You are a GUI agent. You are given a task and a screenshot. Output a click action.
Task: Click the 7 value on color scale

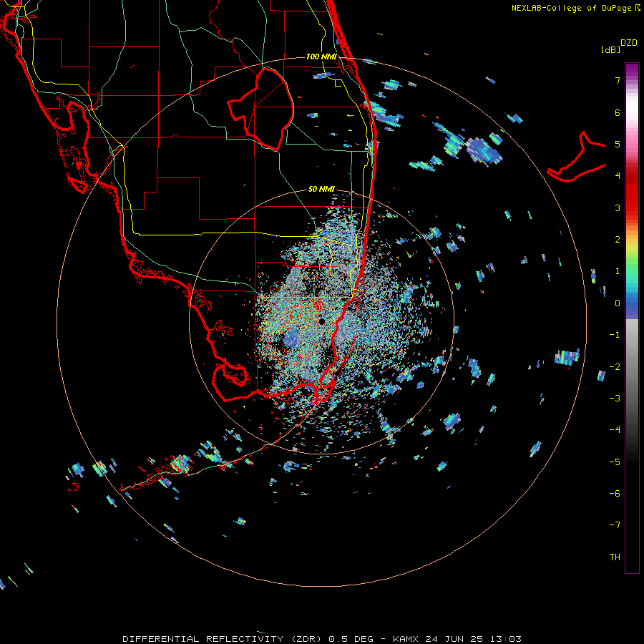pyautogui.click(x=618, y=80)
